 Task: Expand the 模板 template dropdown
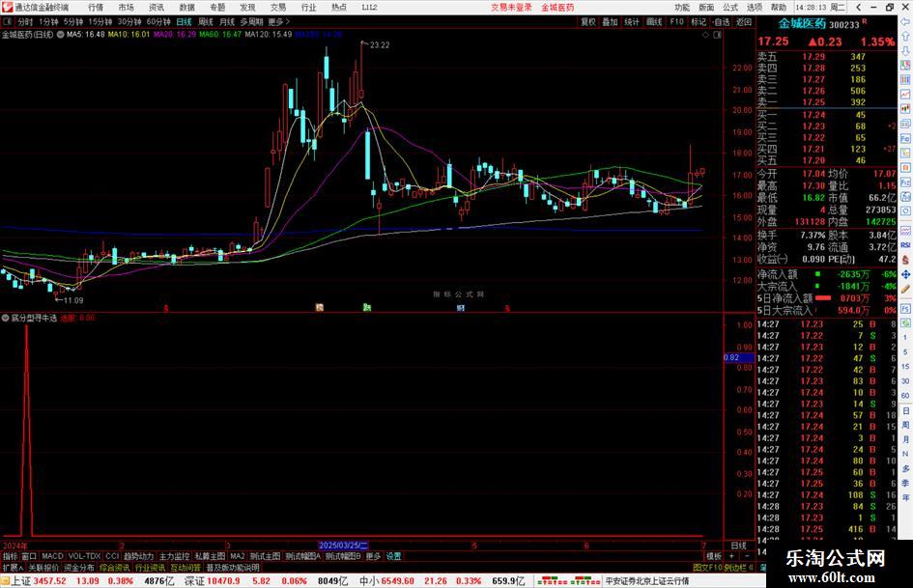[x=714, y=556]
